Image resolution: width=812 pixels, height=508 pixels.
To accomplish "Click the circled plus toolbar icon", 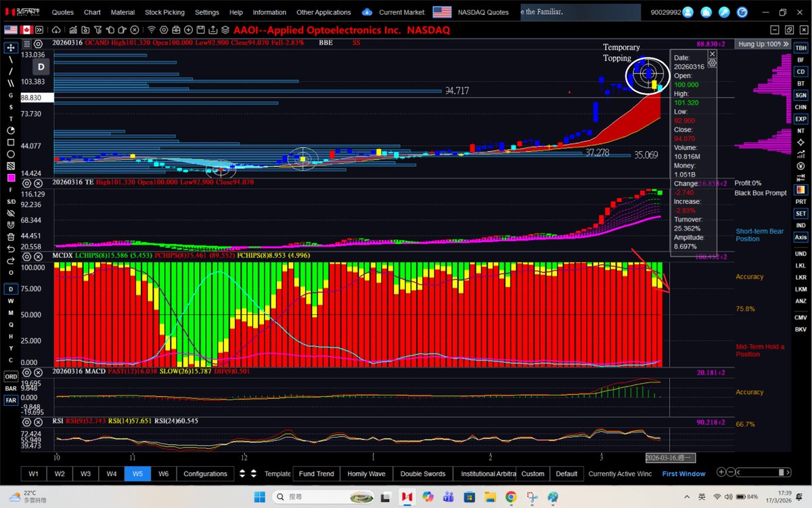I will (x=188, y=30).
